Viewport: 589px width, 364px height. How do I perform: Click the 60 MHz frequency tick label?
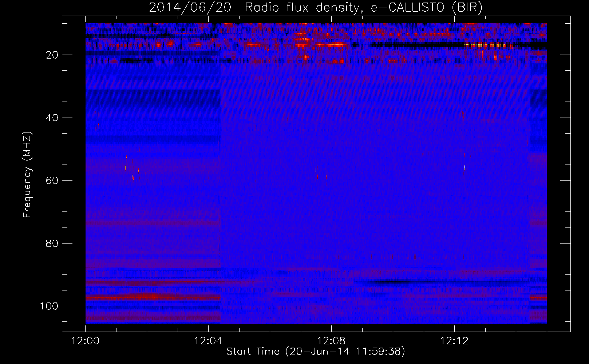point(52,181)
